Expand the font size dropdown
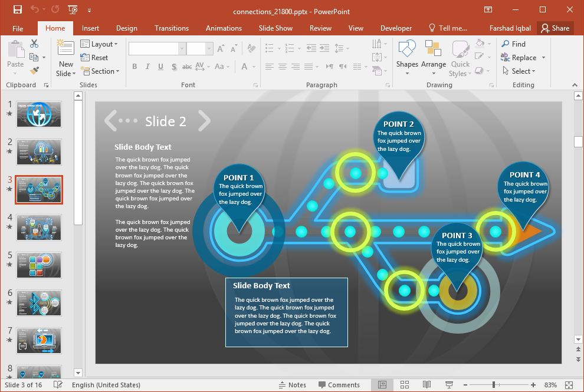 point(209,48)
